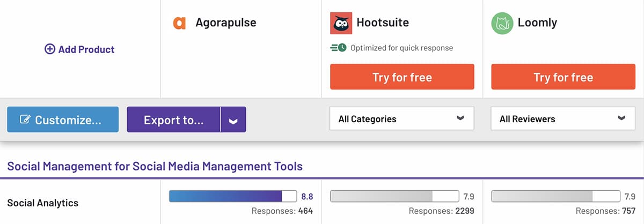Screen dimensions: 644x224
Task: Click Loomly Social Analytics rating bar
Action: [555, 196]
